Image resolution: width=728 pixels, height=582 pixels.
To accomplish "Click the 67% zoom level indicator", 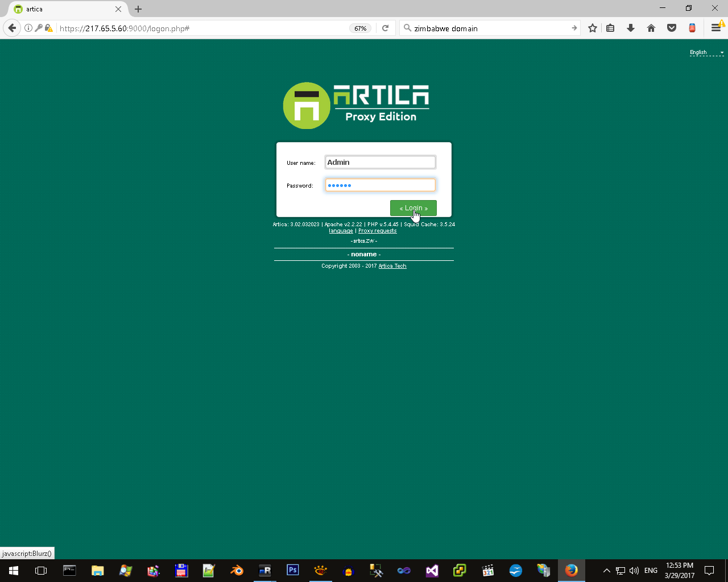I will [x=361, y=28].
